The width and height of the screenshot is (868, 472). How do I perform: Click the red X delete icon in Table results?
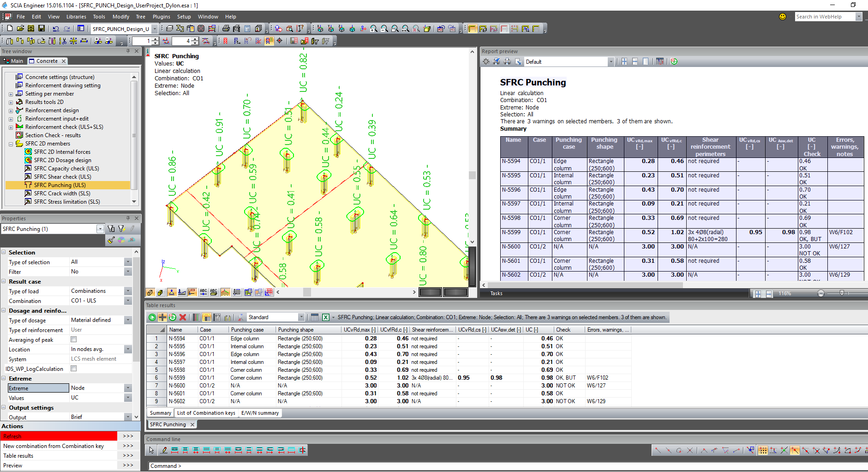pyautogui.click(x=183, y=317)
